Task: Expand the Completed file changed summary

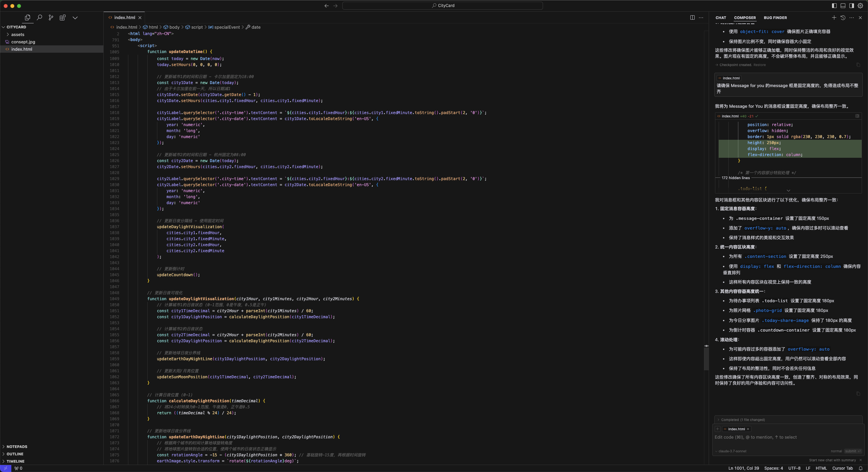Action: click(x=743, y=420)
